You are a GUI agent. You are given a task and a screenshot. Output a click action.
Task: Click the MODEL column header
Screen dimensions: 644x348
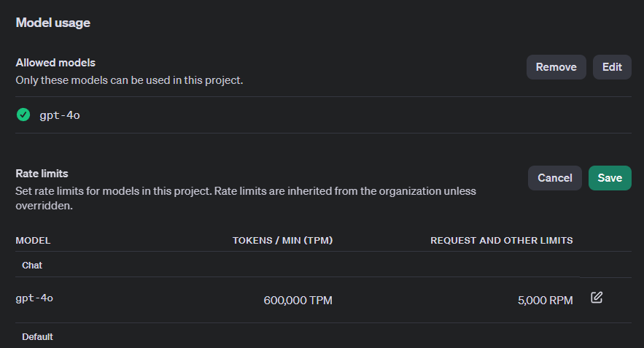point(33,240)
